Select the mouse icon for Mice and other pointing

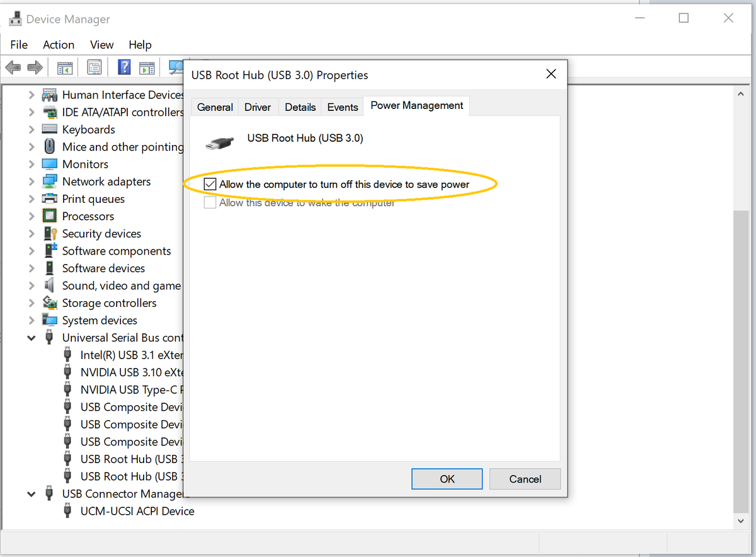[x=50, y=147]
